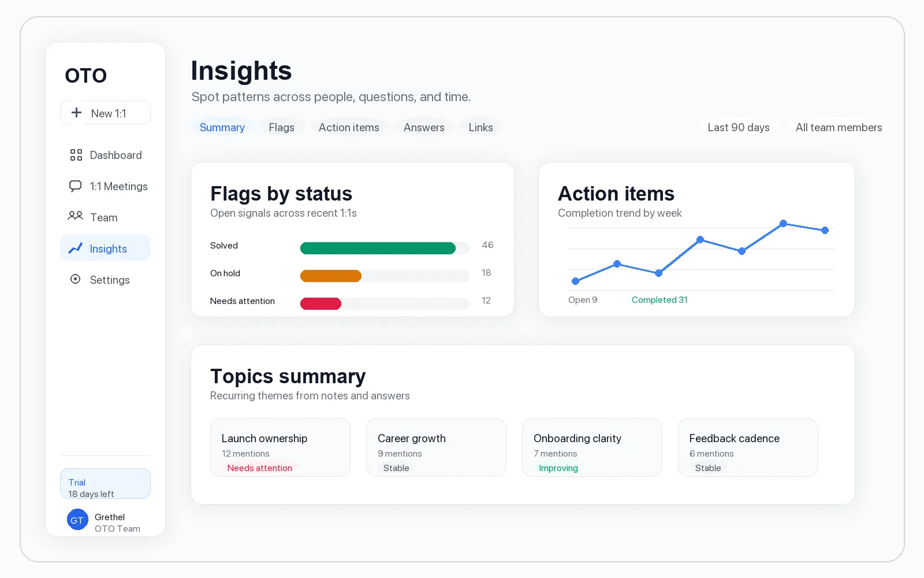Screen dimensions: 924x578
Task: Click the Stable badge on Feedback cadence
Action: pyautogui.click(x=708, y=468)
